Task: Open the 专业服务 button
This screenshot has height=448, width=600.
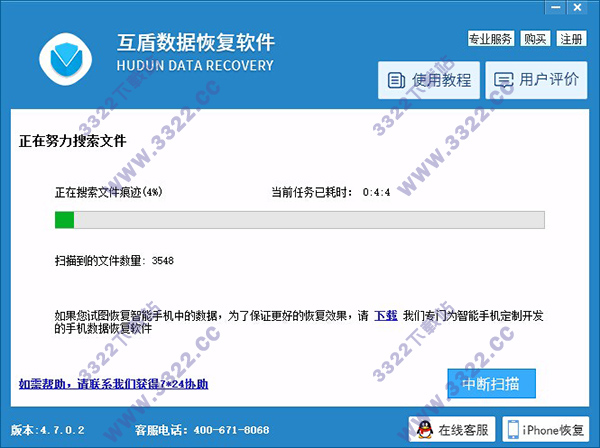Action: 491,39
